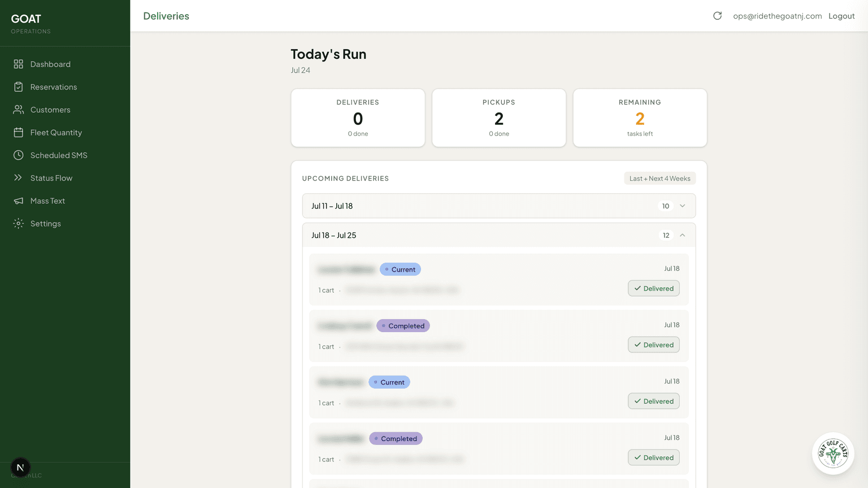Image resolution: width=868 pixels, height=488 pixels.
Task: Open Settings gear icon in sidebar
Action: 19,224
